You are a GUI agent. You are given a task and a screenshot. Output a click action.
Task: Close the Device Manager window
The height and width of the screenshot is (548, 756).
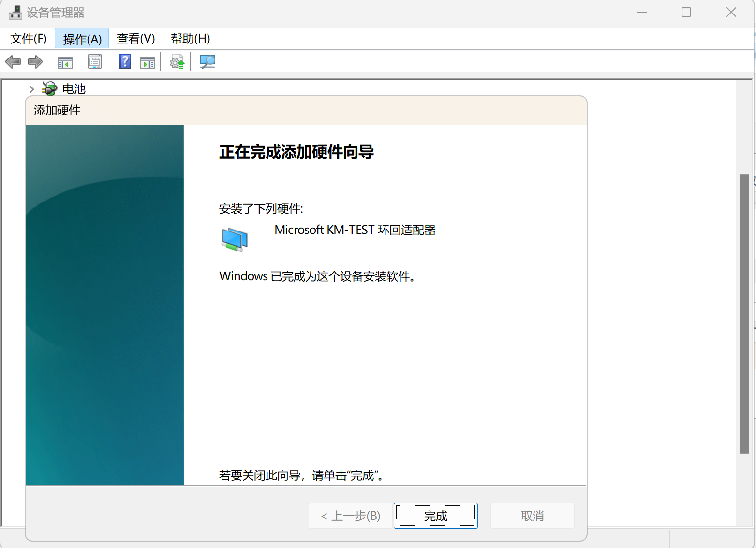(731, 12)
